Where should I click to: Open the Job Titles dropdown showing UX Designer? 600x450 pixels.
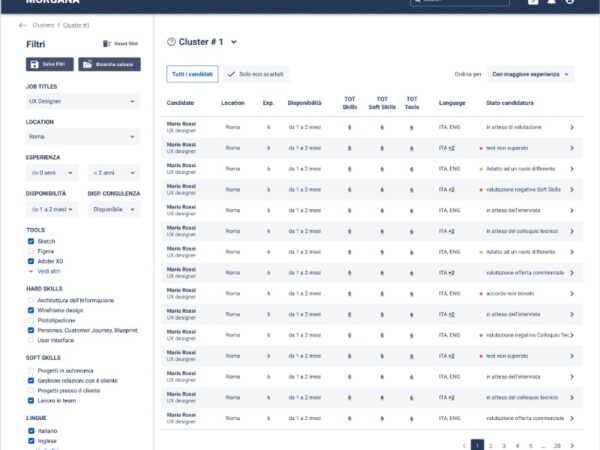[x=82, y=101]
